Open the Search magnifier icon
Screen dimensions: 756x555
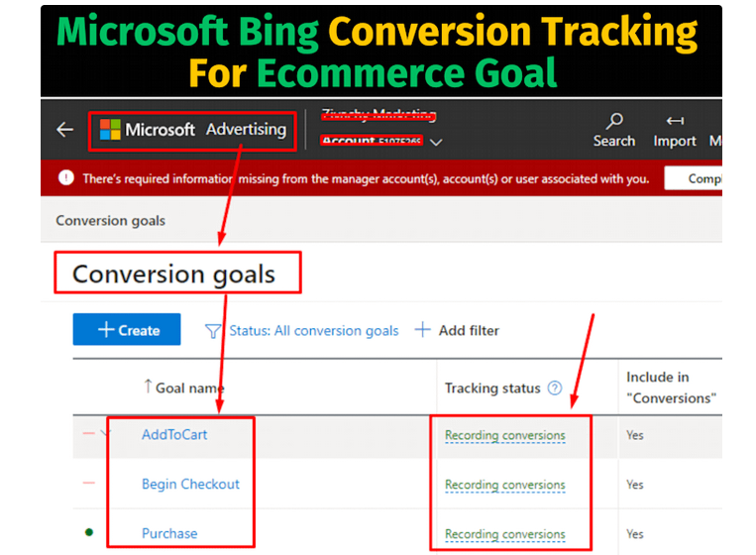tap(614, 121)
